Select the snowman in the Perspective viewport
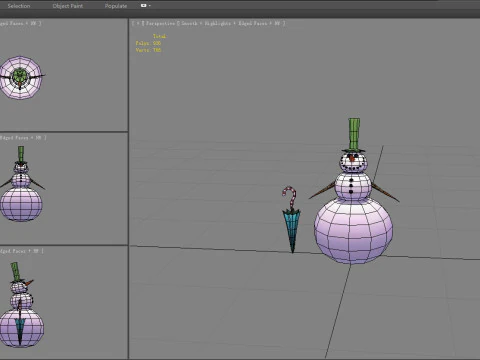Image resolution: width=480 pixels, height=360 pixels. (353, 192)
